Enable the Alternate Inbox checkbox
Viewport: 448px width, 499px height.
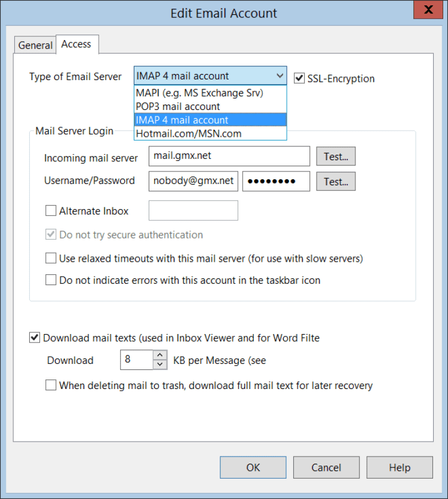tap(51, 210)
